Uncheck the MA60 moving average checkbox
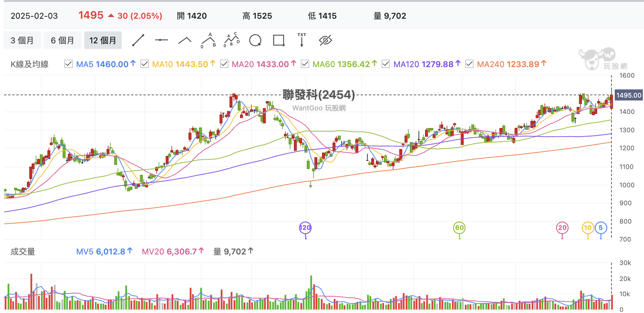Screen dimensions: 644x313 coord(305,64)
